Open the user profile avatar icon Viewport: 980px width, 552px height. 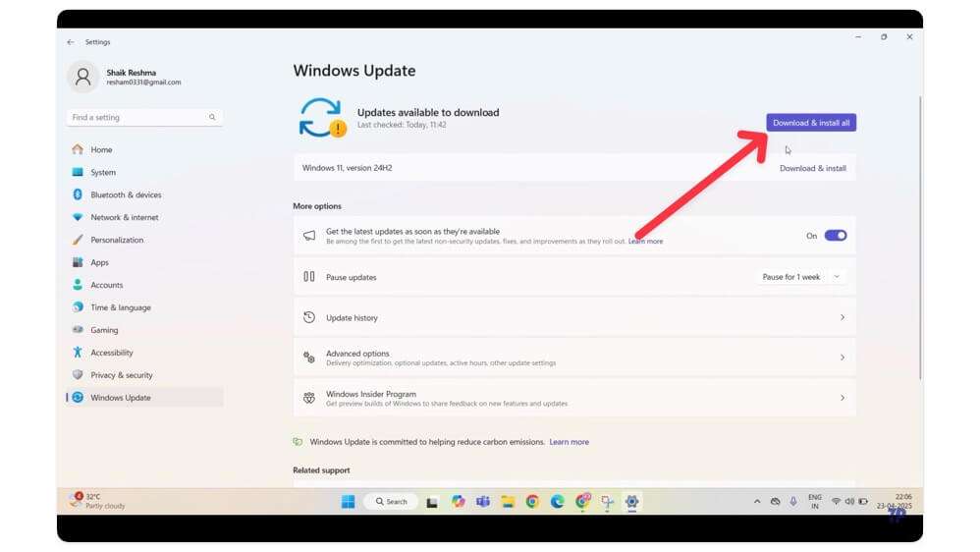pyautogui.click(x=83, y=77)
